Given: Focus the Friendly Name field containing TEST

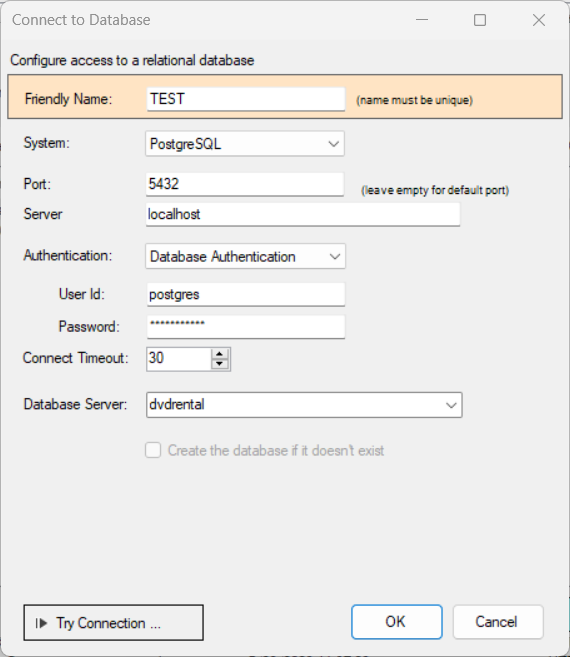Looking at the screenshot, I should pos(246,99).
